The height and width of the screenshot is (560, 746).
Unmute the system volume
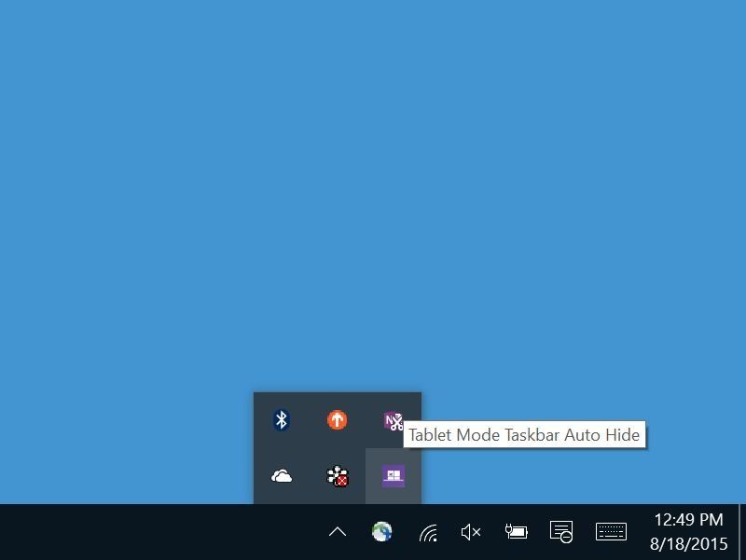pyautogui.click(x=469, y=532)
